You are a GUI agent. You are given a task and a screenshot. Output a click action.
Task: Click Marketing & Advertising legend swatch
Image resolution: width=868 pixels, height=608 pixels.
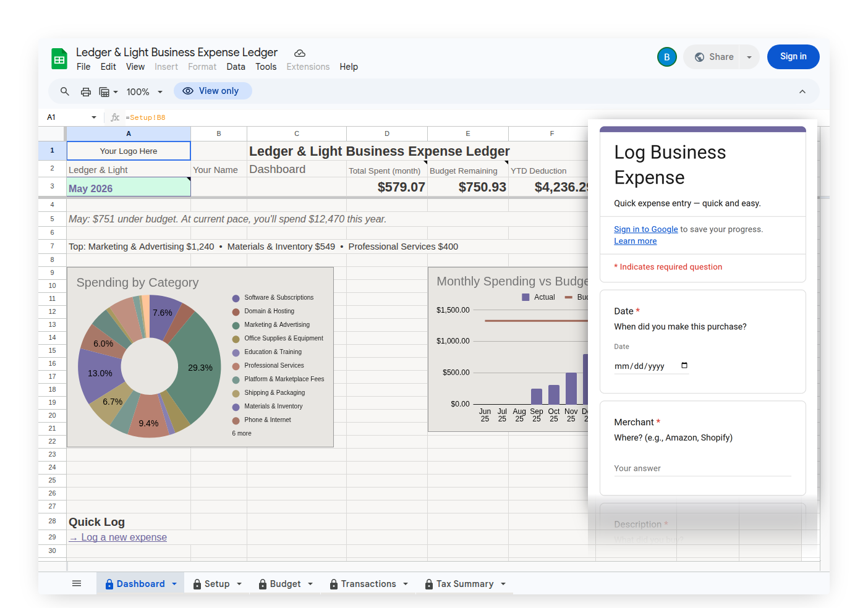pyautogui.click(x=236, y=325)
